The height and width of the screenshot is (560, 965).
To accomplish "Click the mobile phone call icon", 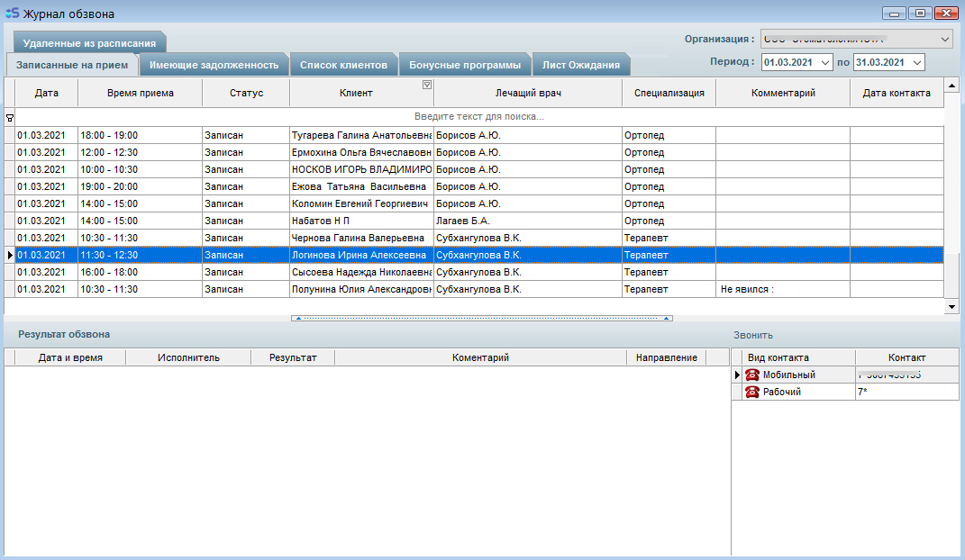I will (751, 375).
